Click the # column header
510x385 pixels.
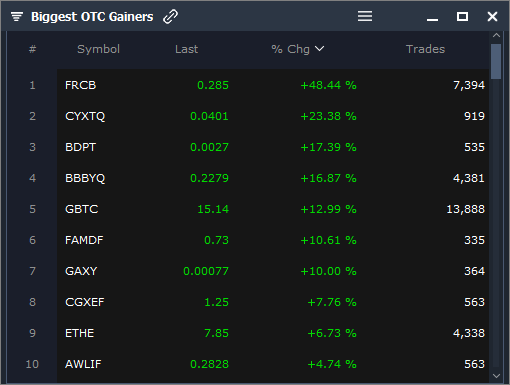tap(32, 49)
